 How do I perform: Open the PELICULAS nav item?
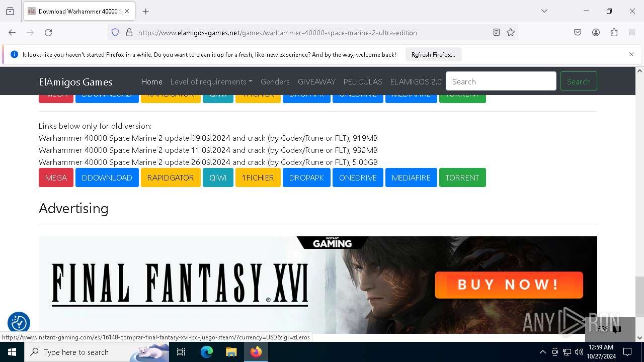pos(363,81)
